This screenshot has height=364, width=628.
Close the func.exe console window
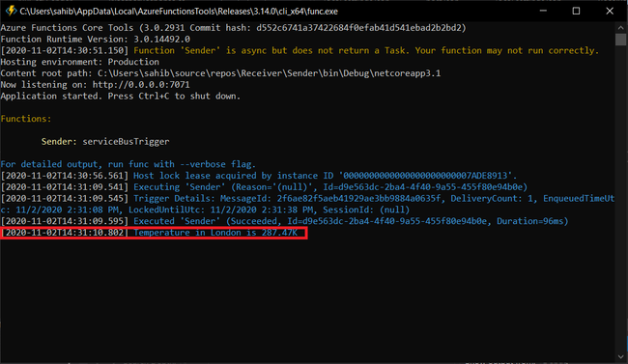[610, 11]
